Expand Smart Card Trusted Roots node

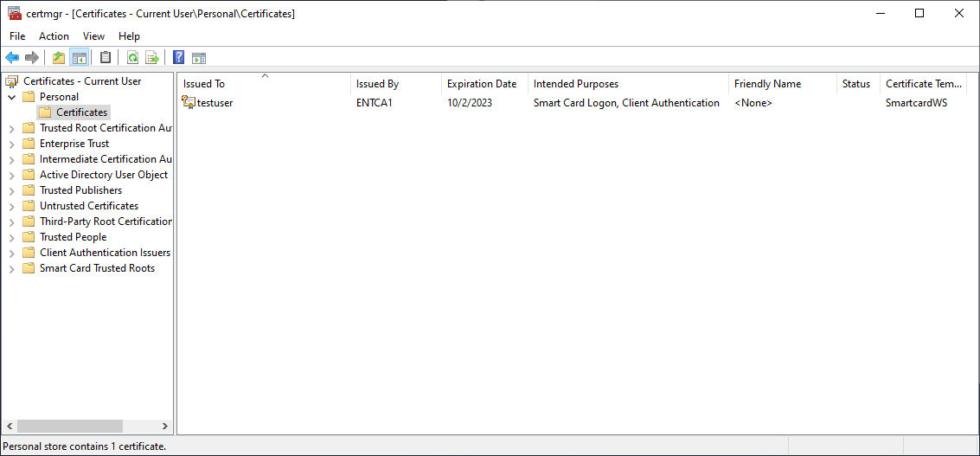(11, 269)
